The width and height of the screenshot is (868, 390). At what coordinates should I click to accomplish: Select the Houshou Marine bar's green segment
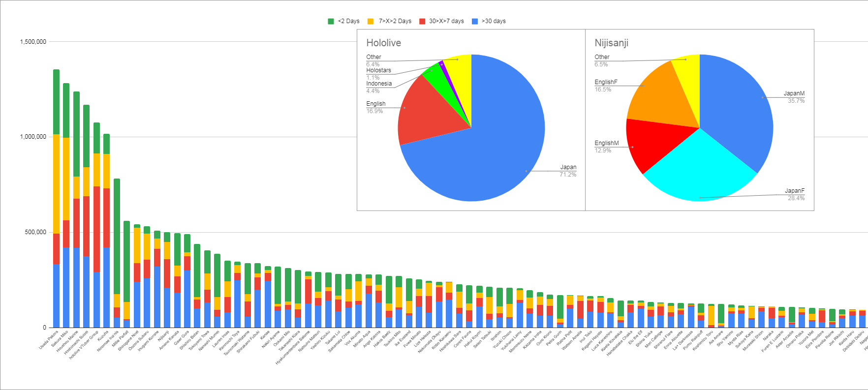click(x=76, y=134)
